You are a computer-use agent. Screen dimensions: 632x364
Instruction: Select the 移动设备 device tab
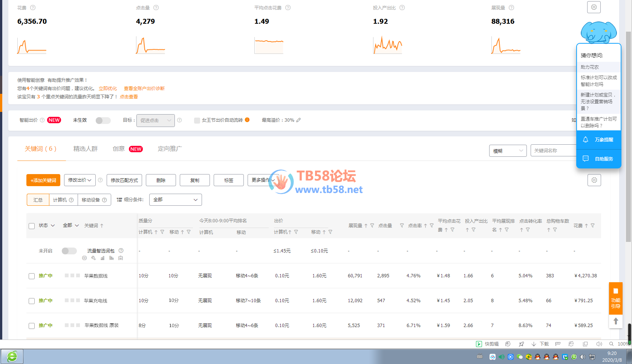point(94,200)
